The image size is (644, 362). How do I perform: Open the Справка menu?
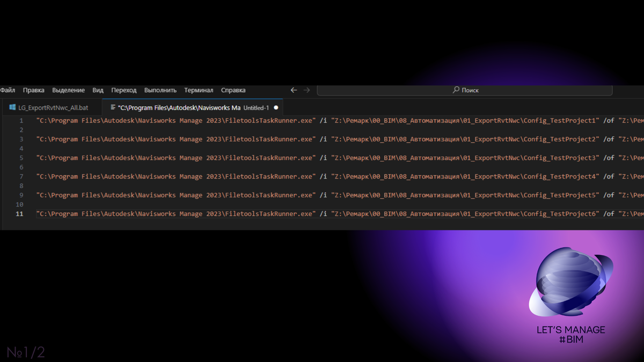click(233, 90)
